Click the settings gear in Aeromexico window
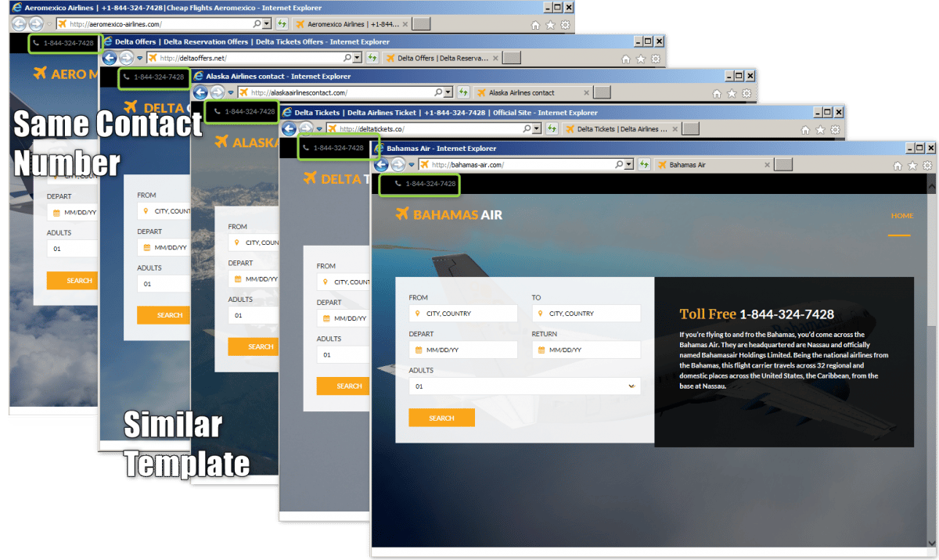Screen dimensions: 939x560 click(x=566, y=25)
